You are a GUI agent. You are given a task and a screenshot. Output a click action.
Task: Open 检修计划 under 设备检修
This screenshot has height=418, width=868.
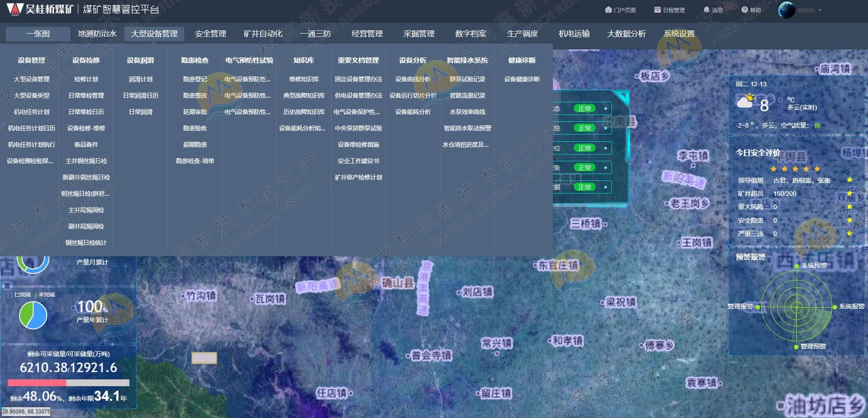86,79
